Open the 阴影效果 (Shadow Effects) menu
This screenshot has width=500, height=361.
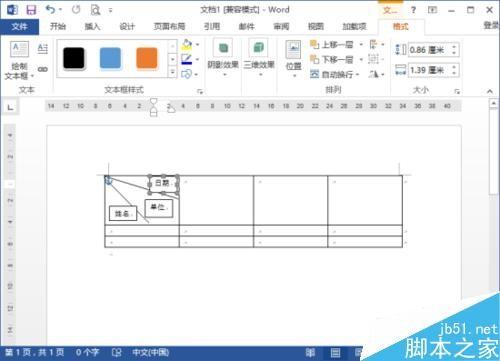tap(223, 58)
